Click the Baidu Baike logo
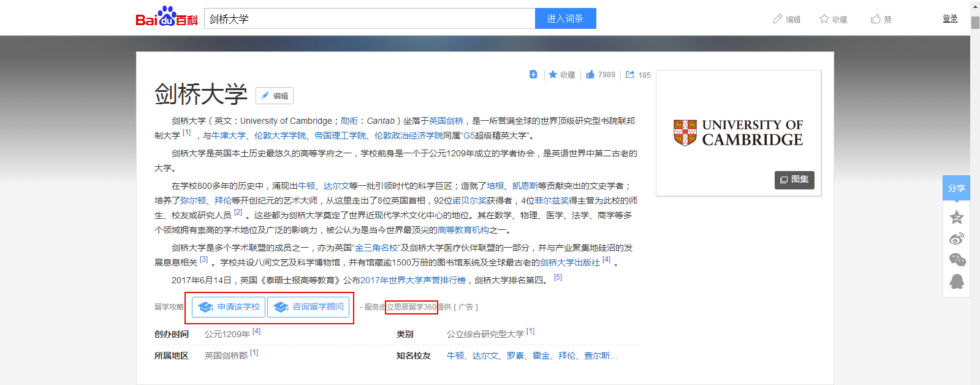Viewport: 980px width, 385px height. (167, 17)
